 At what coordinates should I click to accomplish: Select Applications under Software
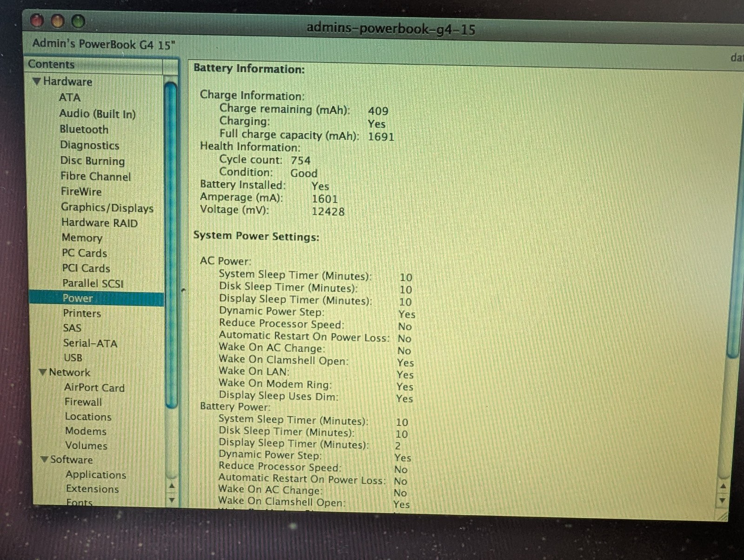(96, 474)
